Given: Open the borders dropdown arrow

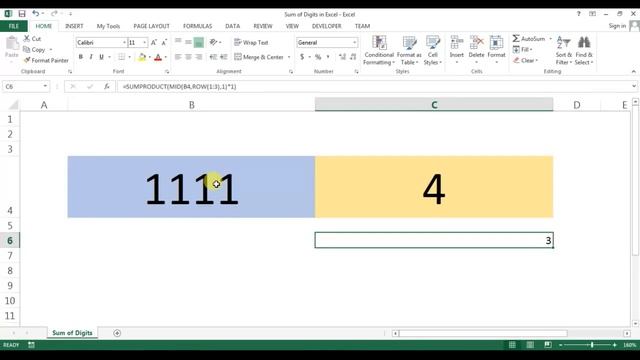Looking at the screenshot, I should 129,57.
